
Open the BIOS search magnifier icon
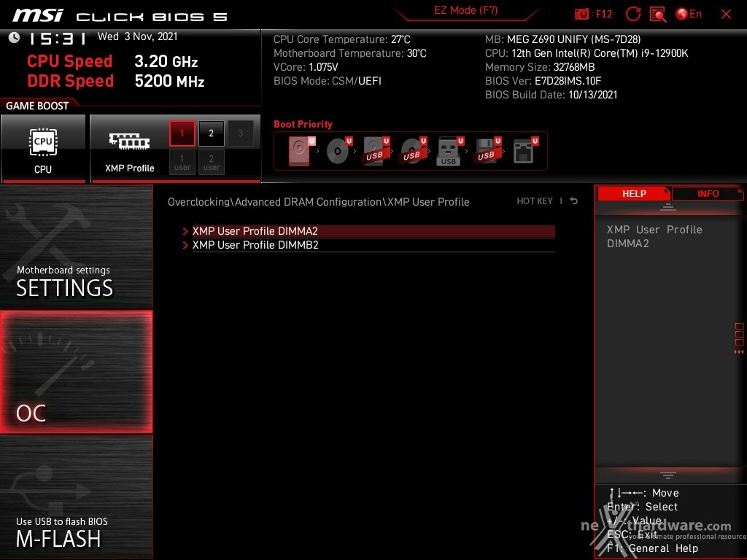click(x=658, y=15)
